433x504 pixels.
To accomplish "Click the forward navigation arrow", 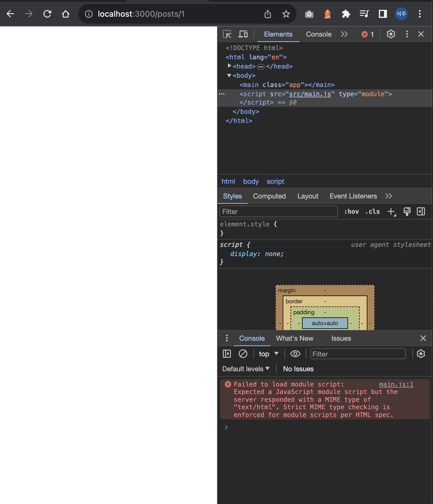I will [x=29, y=14].
